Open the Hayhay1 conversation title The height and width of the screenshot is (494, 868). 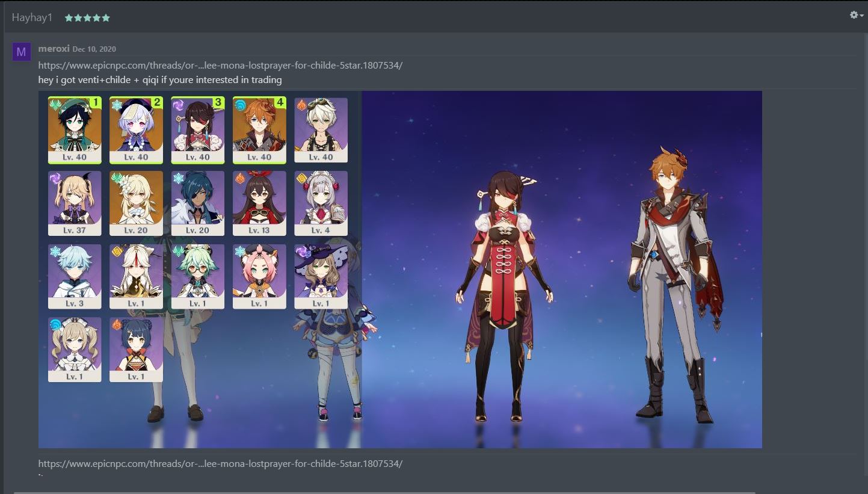[x=32, y=17]
